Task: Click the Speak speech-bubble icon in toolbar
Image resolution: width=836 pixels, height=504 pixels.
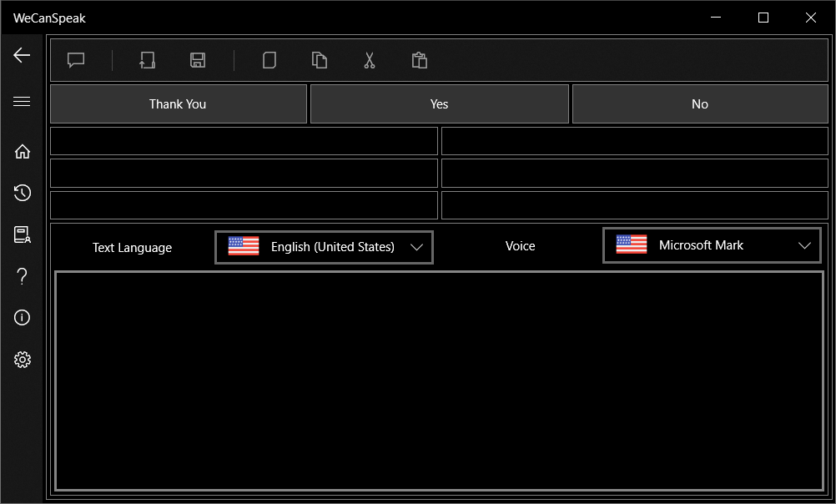Action: [x=76, y=60]
